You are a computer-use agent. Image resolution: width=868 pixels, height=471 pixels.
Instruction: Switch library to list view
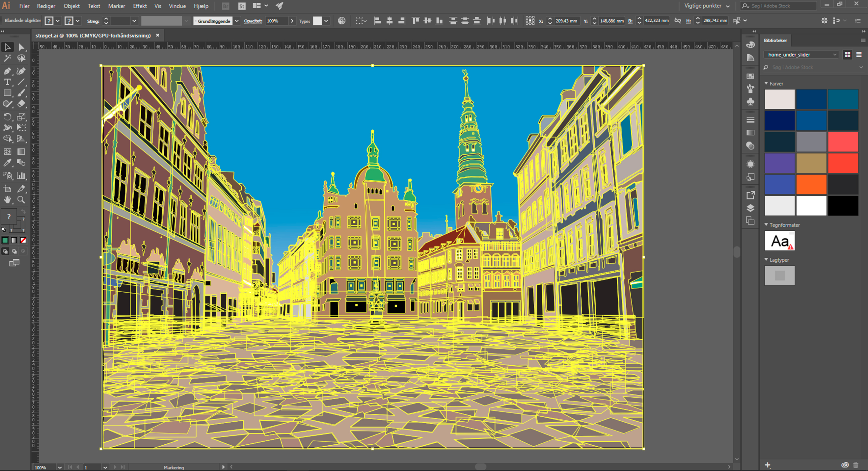point(858,55)
